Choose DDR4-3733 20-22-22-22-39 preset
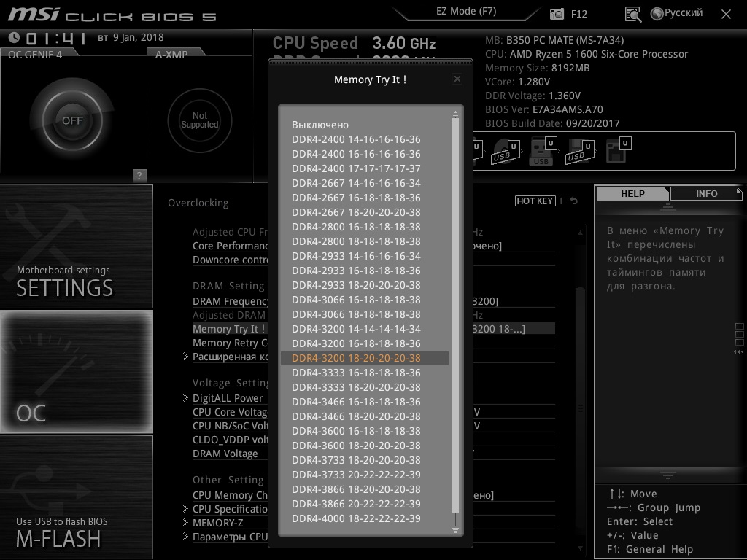 point(365,475)
